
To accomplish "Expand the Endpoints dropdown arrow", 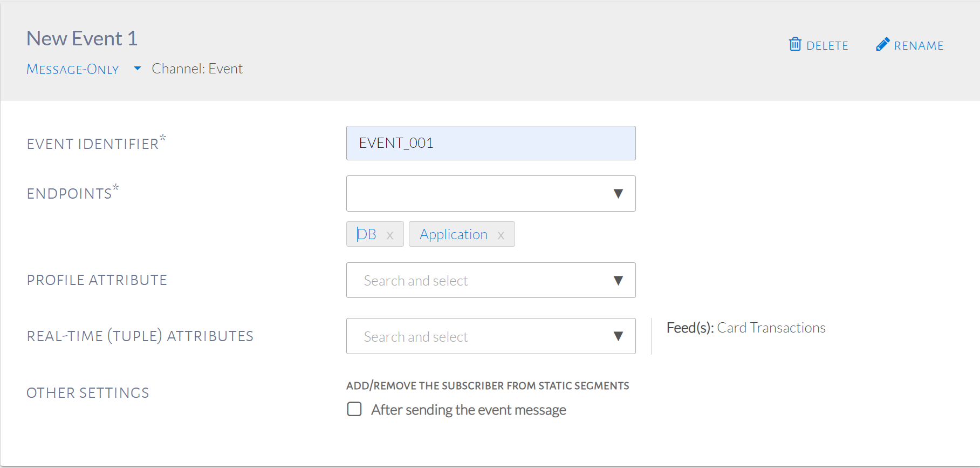I will (618, 194).
